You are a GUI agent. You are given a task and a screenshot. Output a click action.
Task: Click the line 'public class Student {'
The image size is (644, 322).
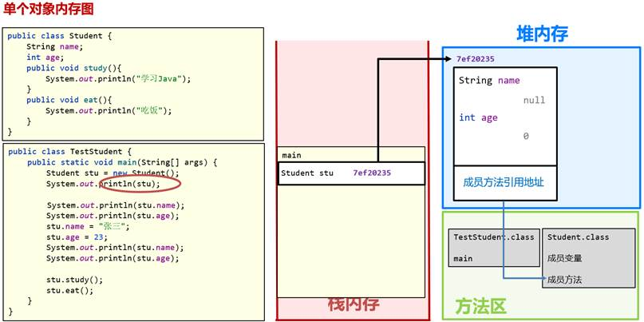(x=60, y=36)
